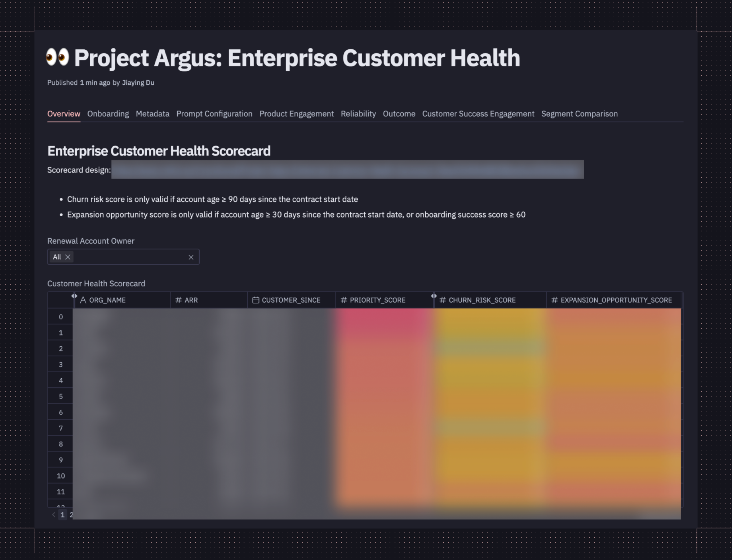Click the hash icon beside CHURN_RISK_SCORE
This screenshot has height=560, width=732.
(443, 300)
